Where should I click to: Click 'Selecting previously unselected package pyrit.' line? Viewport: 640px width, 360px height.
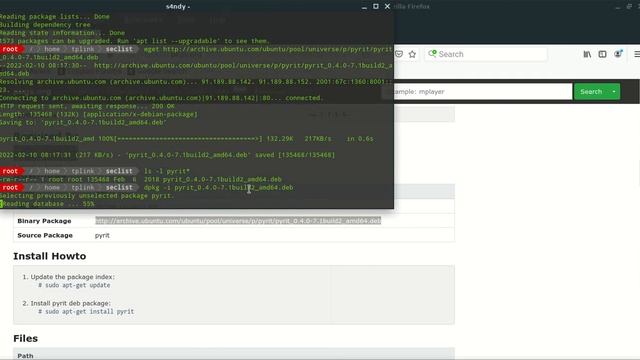[87, 196]
